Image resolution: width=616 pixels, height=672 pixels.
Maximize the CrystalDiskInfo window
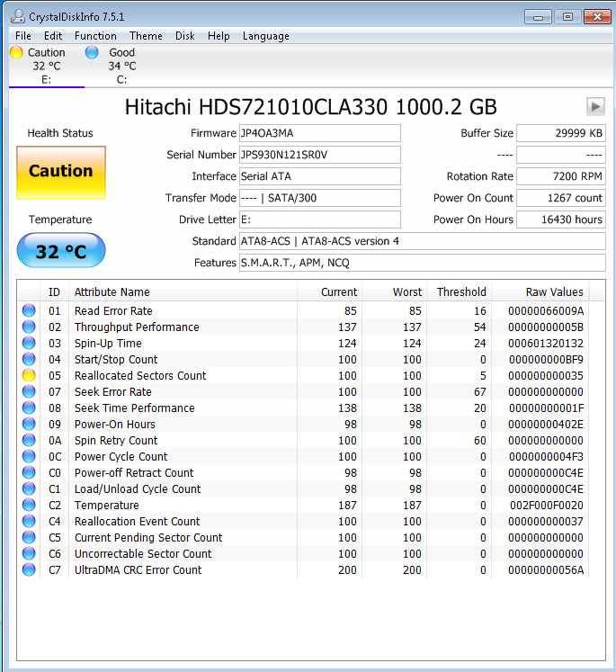coord(567,17)
